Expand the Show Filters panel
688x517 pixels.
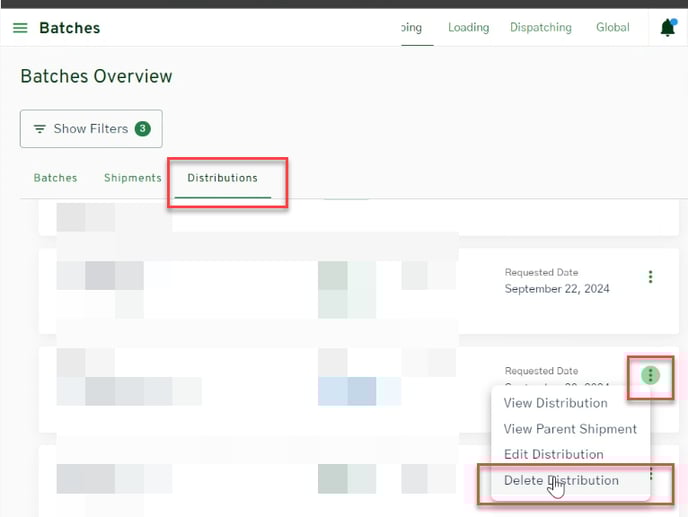90,129
